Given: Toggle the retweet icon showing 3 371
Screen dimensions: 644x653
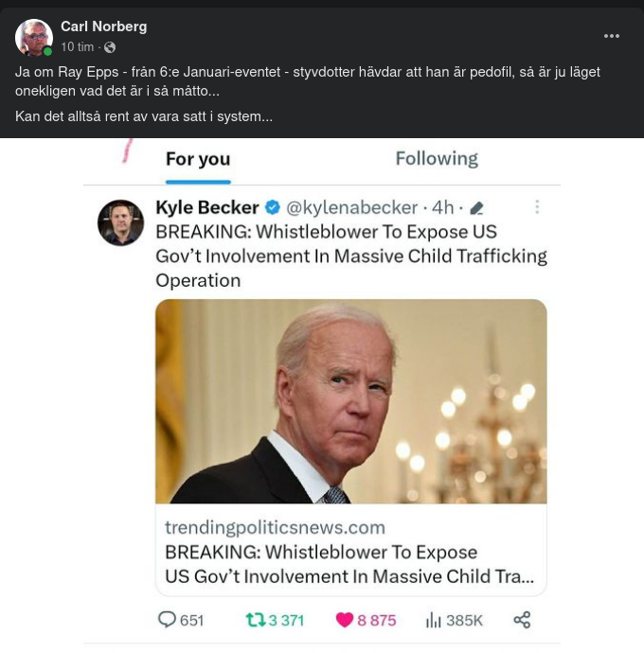Looking at the screenshot, I should click(255, 620).
